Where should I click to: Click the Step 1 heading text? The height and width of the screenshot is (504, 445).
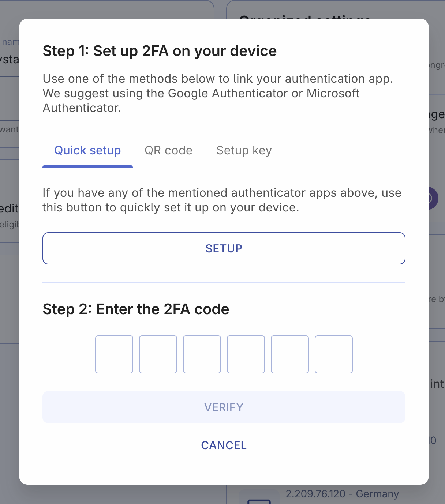coord(160,51)
